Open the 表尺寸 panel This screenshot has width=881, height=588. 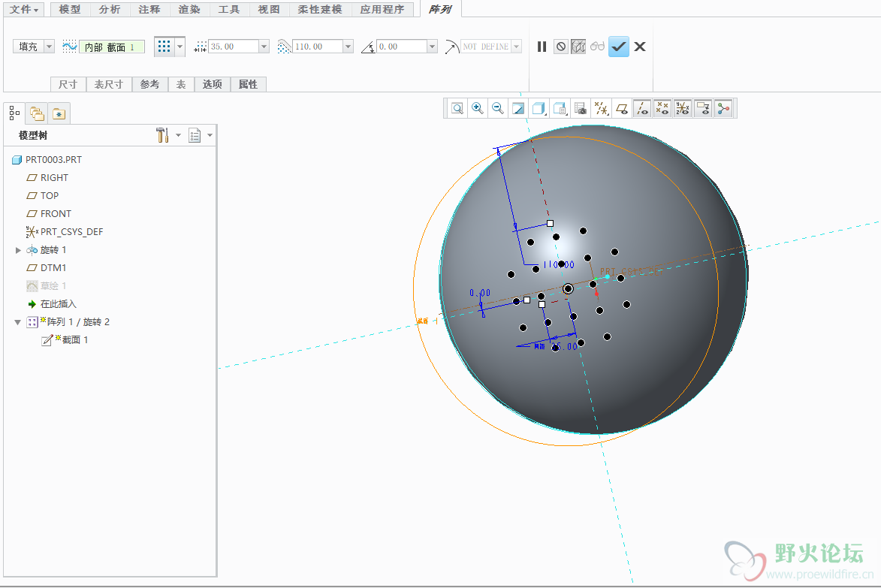pos(108,84)
